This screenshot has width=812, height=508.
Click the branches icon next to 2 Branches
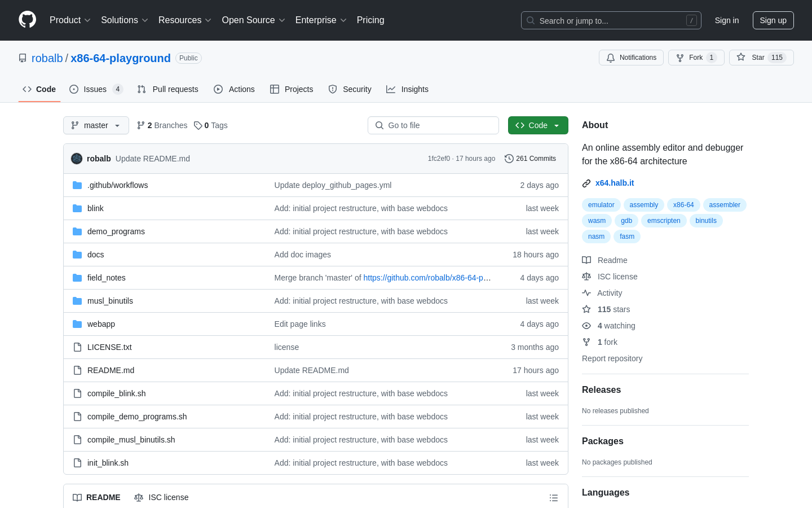point(141,125)
